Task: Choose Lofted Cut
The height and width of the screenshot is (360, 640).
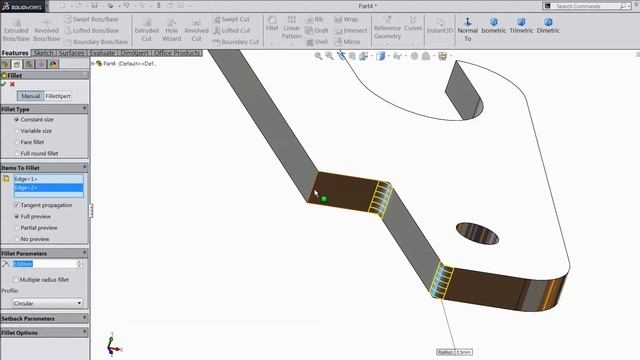Action: pyautogui.click(x=231, y=30)
